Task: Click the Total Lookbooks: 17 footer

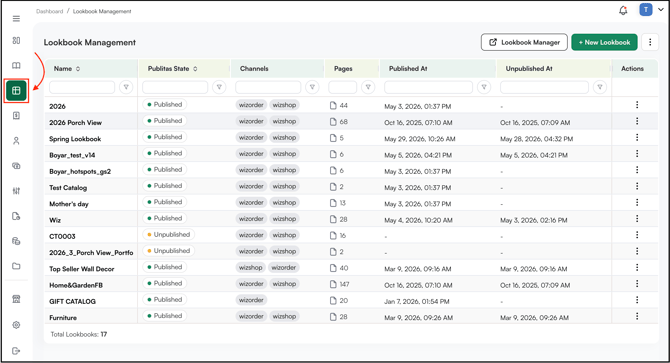Action: point(79,334)
